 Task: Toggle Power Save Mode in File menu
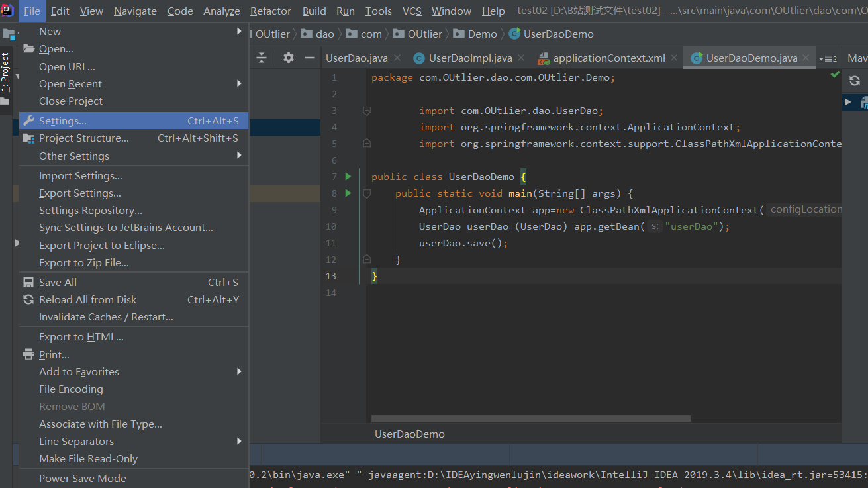(x=133, y=478)
